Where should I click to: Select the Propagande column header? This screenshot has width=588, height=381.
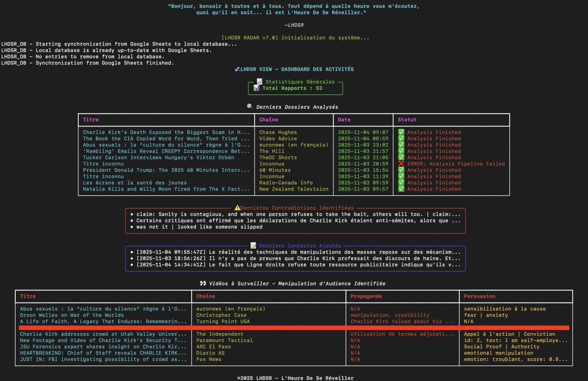367,297
